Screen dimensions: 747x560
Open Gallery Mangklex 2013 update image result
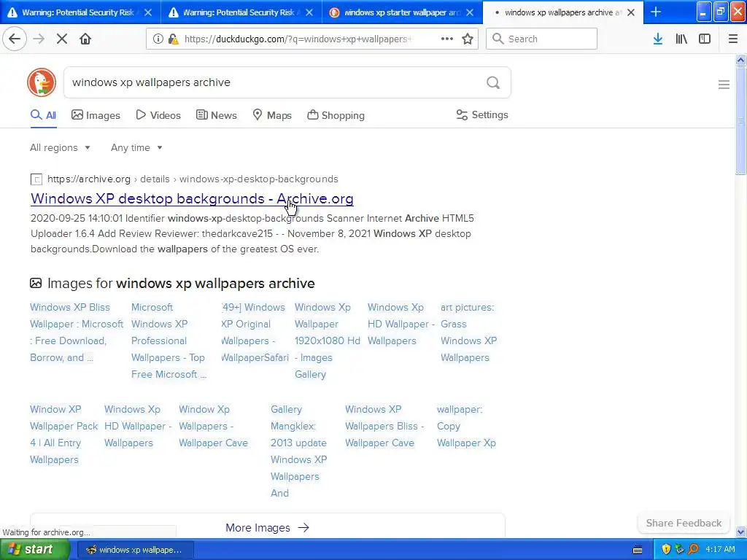pos(298,451)
